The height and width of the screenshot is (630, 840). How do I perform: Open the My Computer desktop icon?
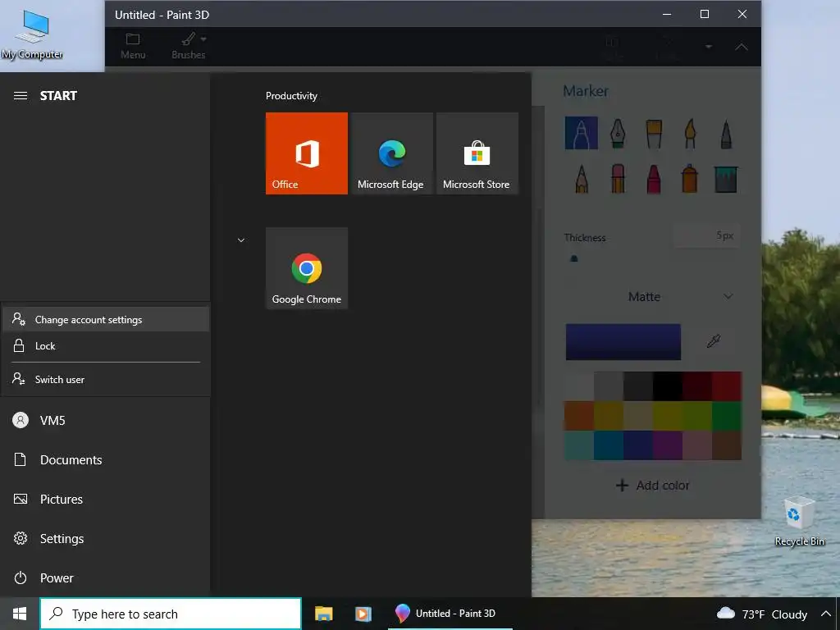click(32, 34)
